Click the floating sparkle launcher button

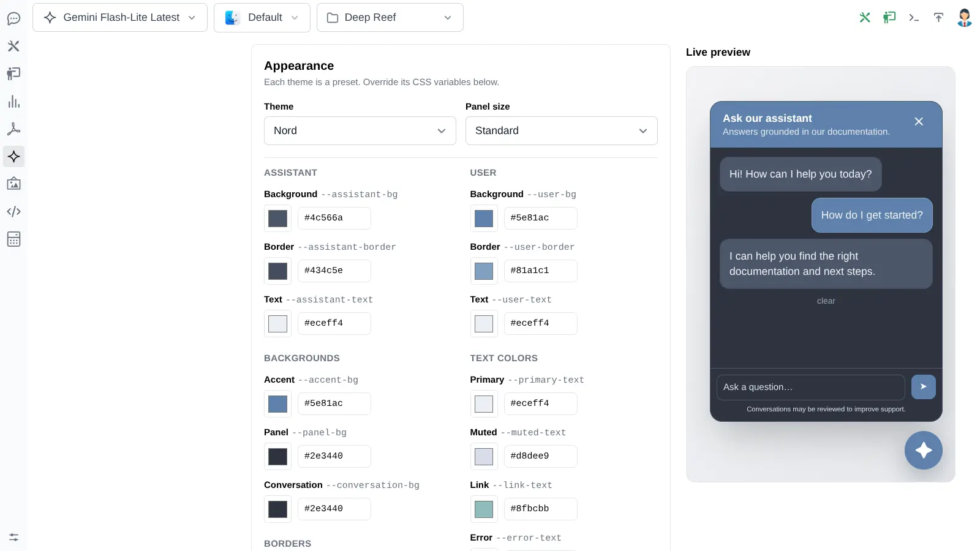(x=924, y=451)
